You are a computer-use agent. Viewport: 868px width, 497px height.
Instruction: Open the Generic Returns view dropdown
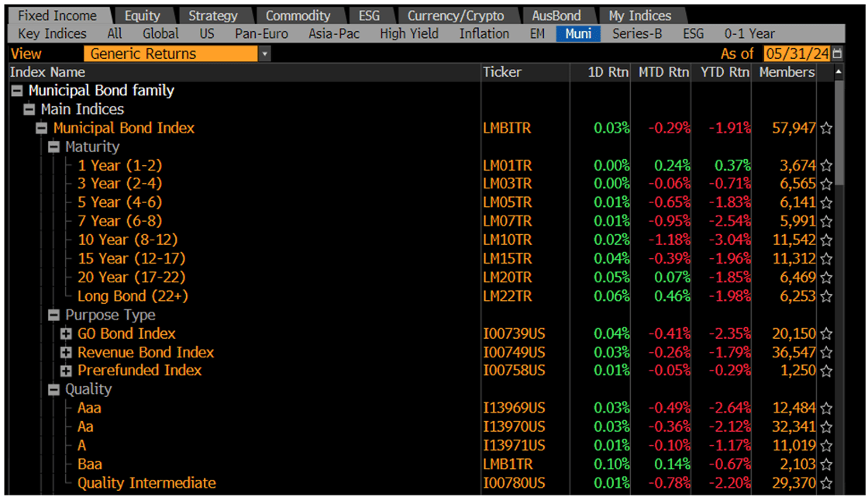(266, 53)
